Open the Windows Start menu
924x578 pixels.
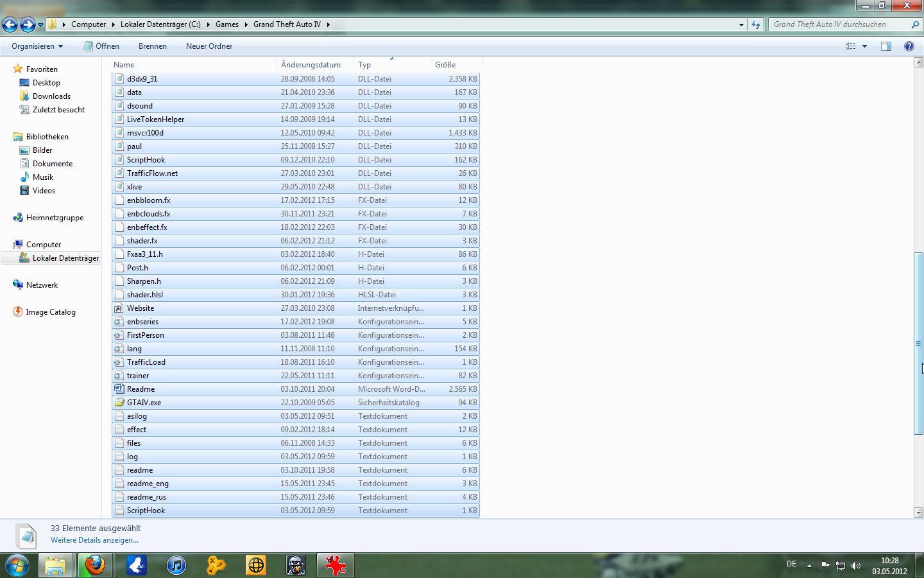click(17, 565)
